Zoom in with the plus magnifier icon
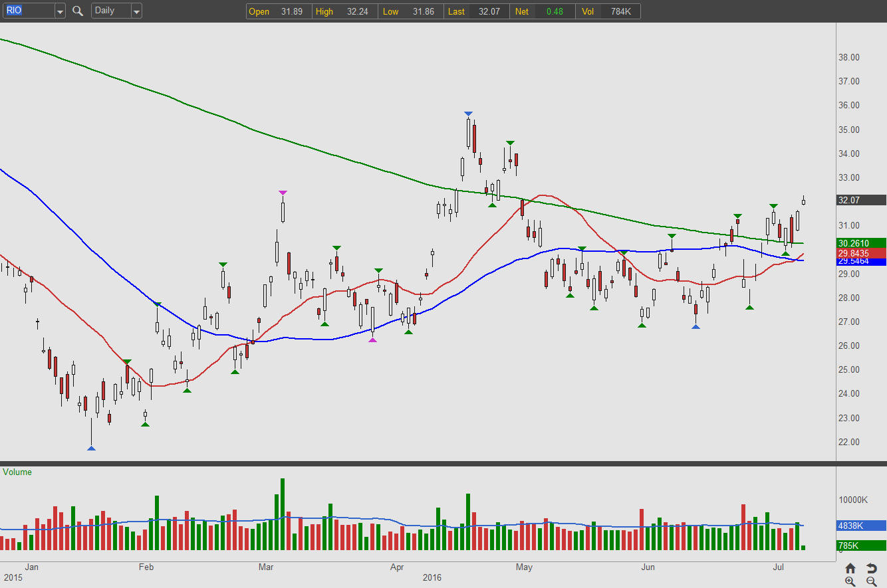This screenshot has width=887, height=588. pyautogui.click(x=850, y=581)
